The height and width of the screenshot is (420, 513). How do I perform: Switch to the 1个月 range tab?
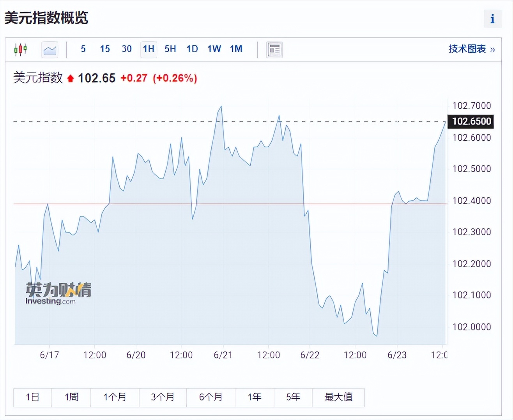[x=115, y=397]
